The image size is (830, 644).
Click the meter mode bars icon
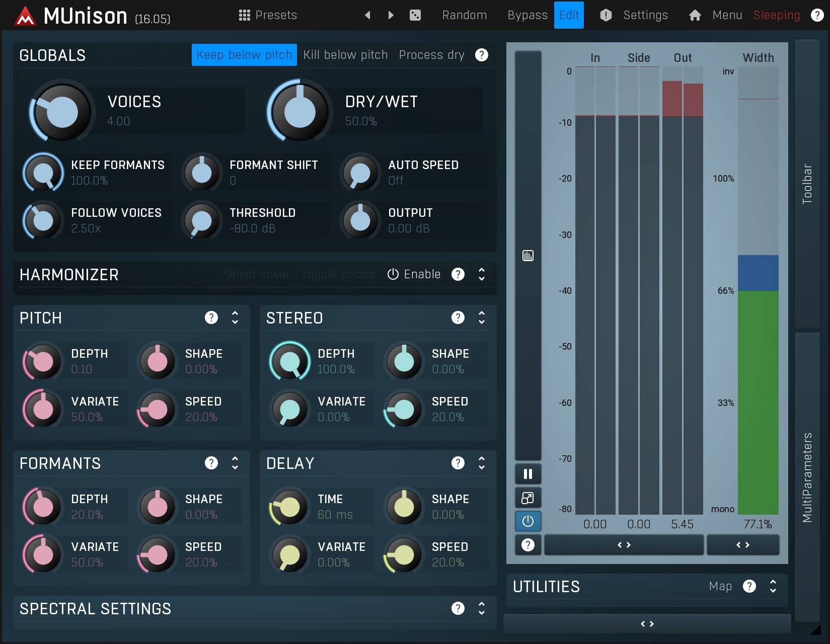[528, 256]
